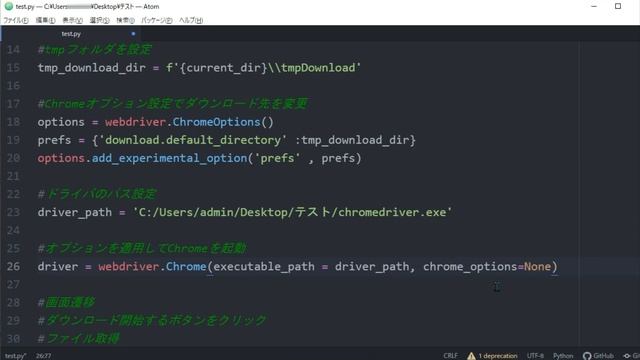Image resolution: width=640 pixels, height=360 pixels.
Task: Click line number 15 in the gutter
Action: click(x=13, y=68)
